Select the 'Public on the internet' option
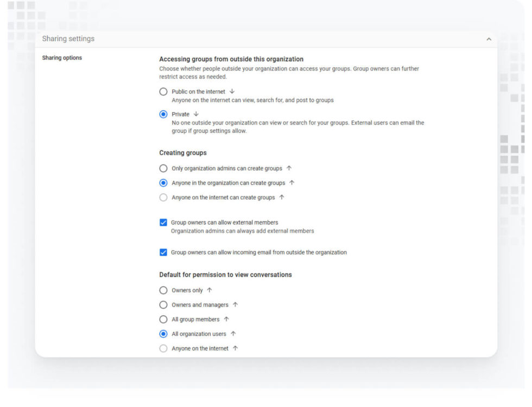This screenshot has width=532, height=407. [x=163, y=91]
